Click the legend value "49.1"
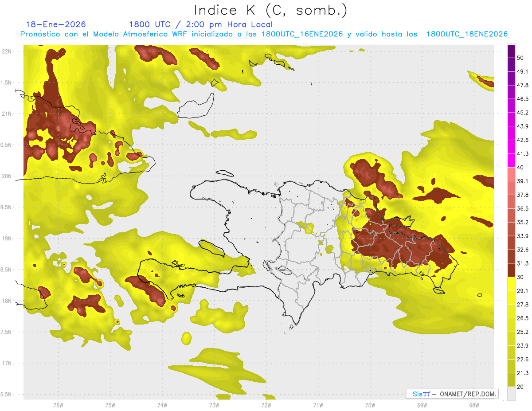 tap(523, 71)
